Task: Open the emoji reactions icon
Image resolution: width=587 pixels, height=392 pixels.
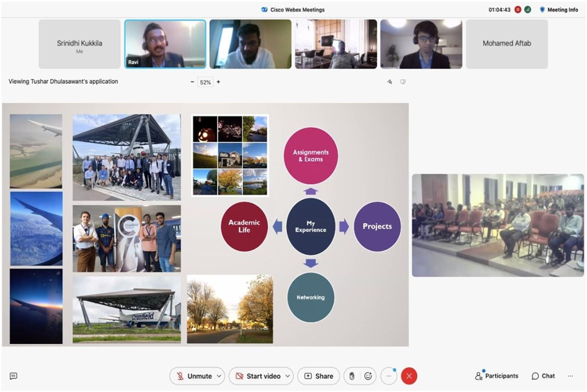Action: point(368,376)
